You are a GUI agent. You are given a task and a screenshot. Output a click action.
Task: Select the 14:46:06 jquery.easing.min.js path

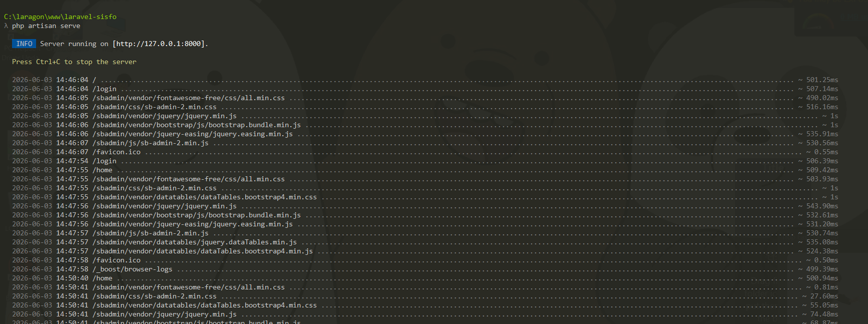[193, 134]
